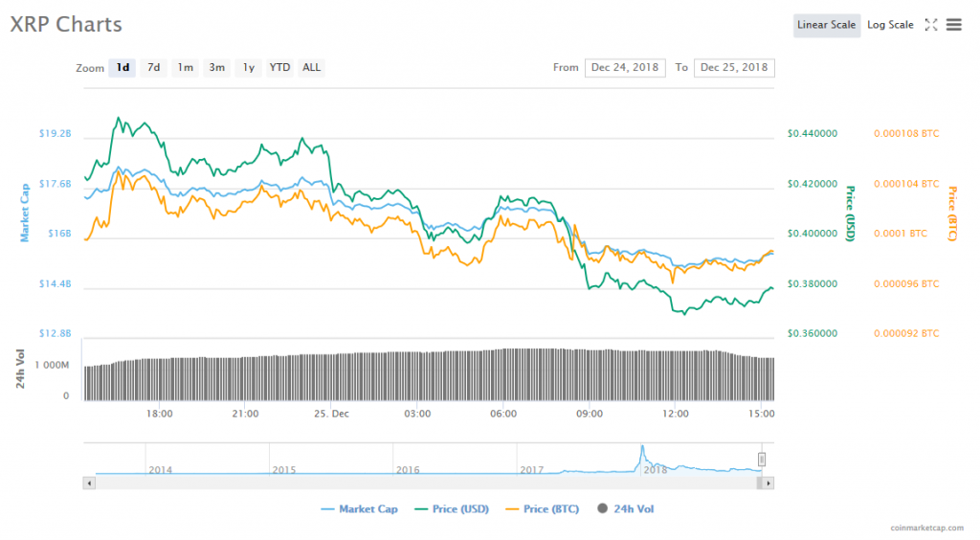Edit the From date field

[x=625, y=67]
